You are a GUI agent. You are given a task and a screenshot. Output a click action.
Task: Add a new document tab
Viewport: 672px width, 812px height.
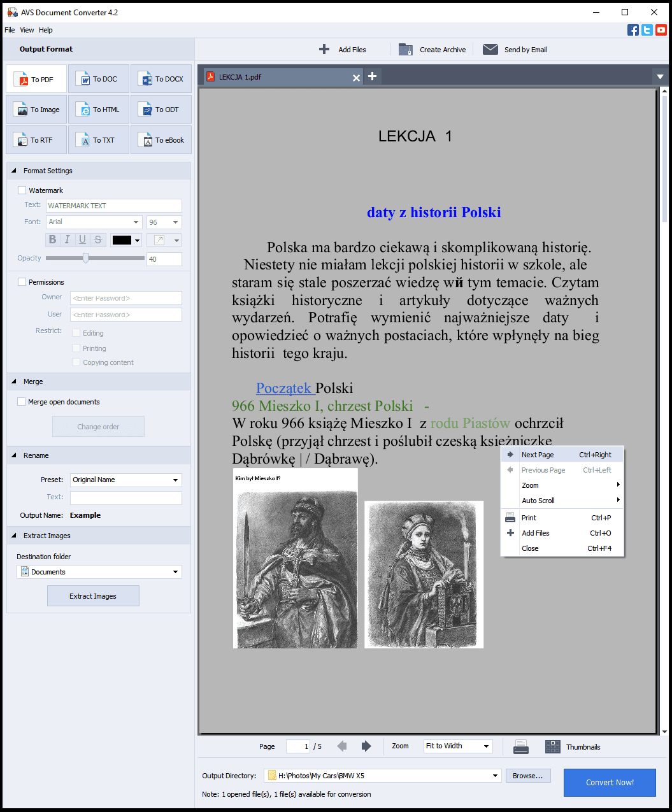(373, 76)
